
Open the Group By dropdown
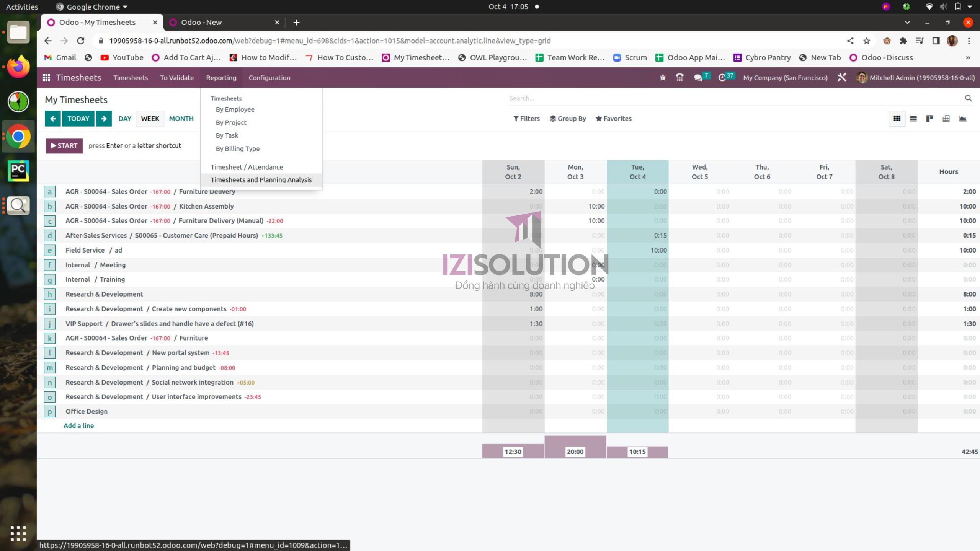568,119
